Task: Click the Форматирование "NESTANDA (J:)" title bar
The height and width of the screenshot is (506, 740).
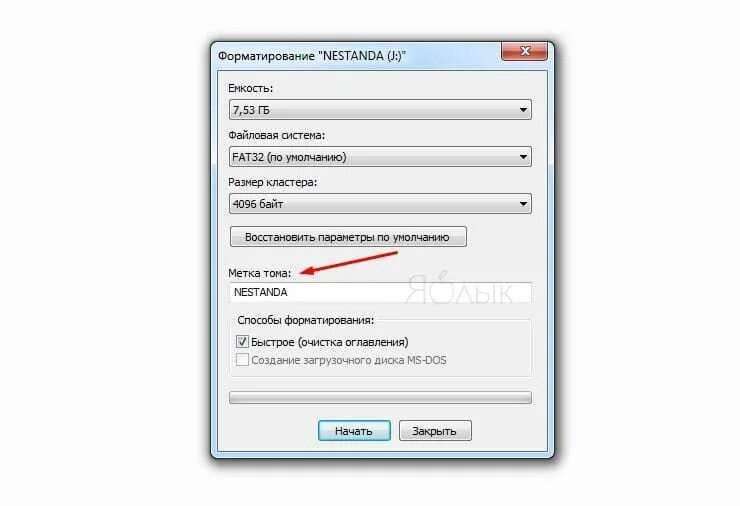Action: coord(311,56)
